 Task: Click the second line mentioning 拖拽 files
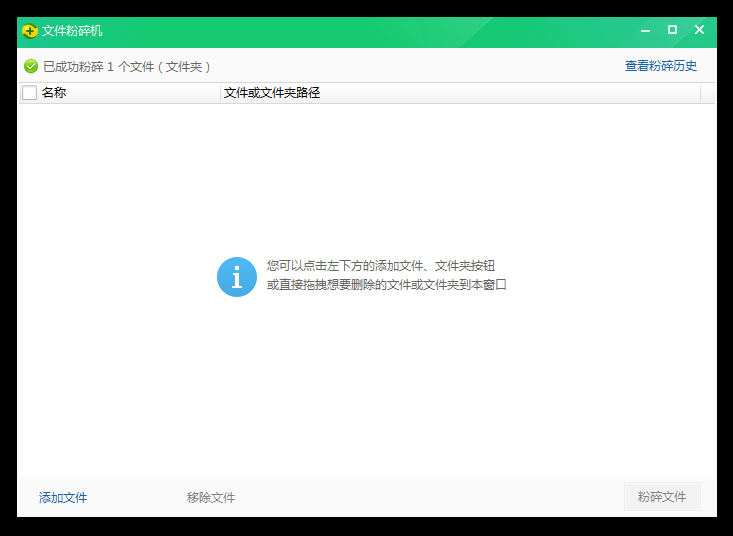(x=386, y=285)
